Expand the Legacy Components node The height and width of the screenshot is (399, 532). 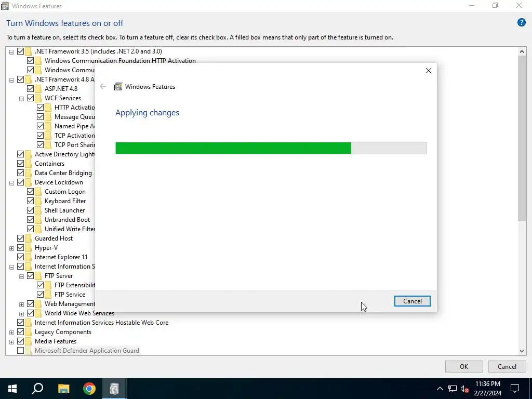[11, 332]
